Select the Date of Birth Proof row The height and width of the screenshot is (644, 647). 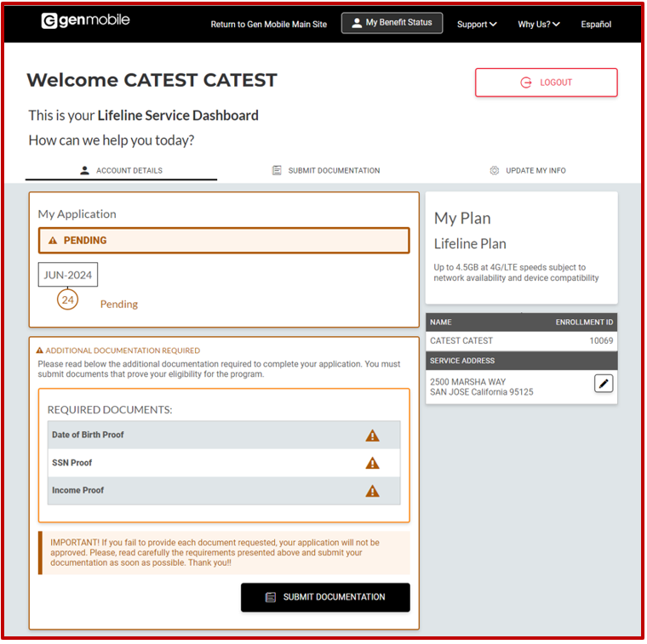[x=224, y=435]
